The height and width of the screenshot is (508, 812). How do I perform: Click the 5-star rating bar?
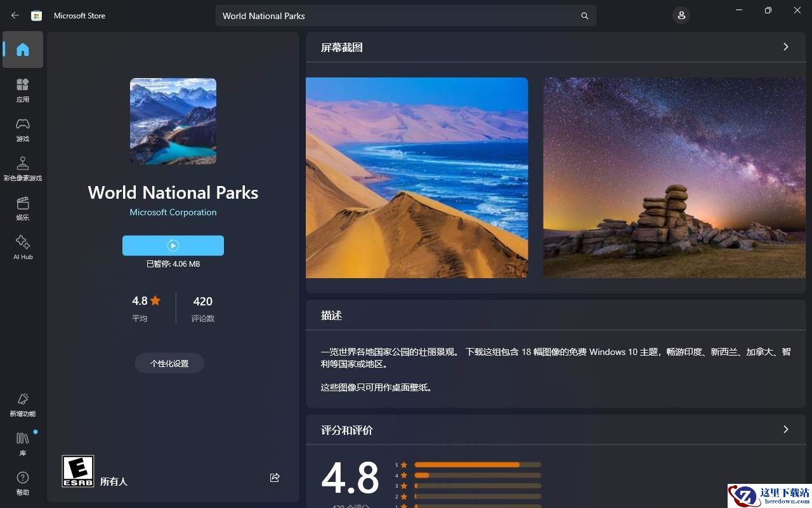click(478, 465)
